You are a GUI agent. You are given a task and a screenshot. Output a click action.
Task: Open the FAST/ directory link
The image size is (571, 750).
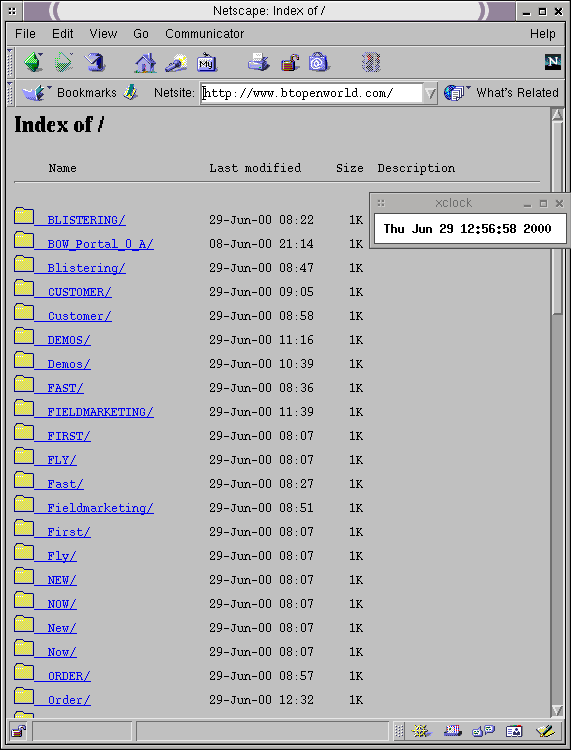coord(65,388)
